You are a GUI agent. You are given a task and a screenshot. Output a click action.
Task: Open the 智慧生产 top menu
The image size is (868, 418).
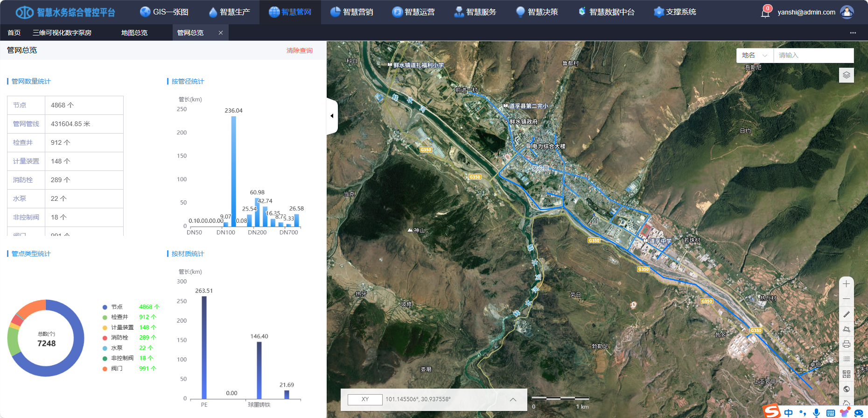coord(229,12)
